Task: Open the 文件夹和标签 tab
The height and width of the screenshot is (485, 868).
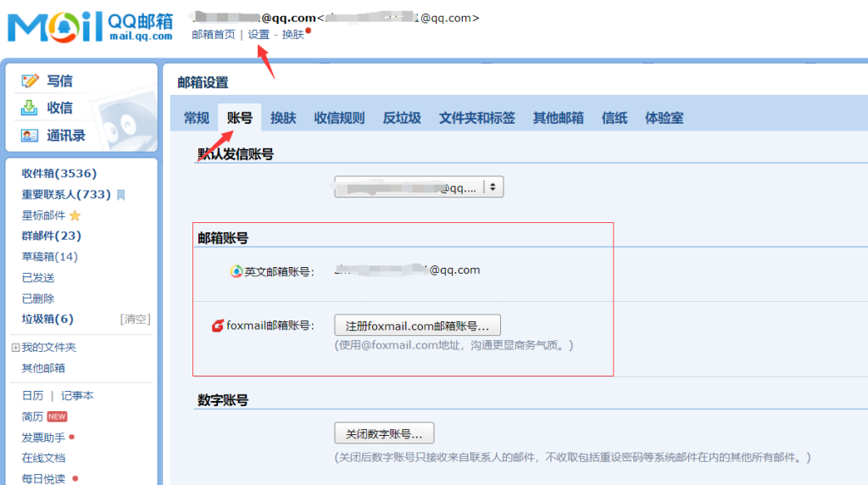Action: pos(477,118)
